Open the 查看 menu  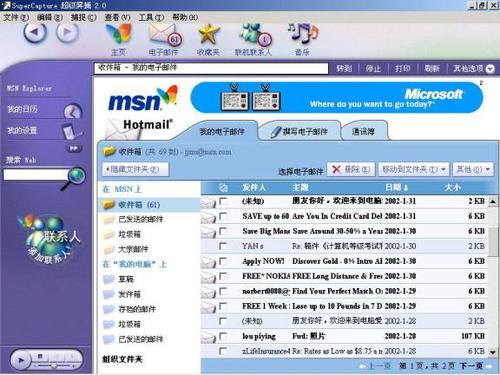(117, 17)
